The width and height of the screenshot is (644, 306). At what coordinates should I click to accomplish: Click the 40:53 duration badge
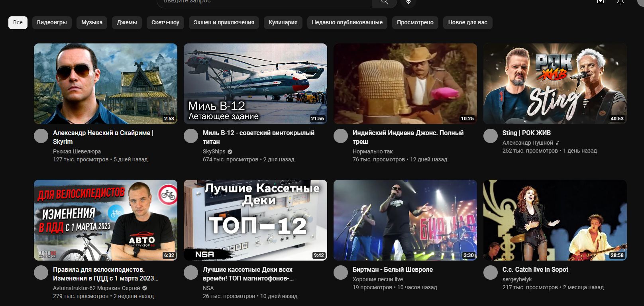[x=617, y=119]
